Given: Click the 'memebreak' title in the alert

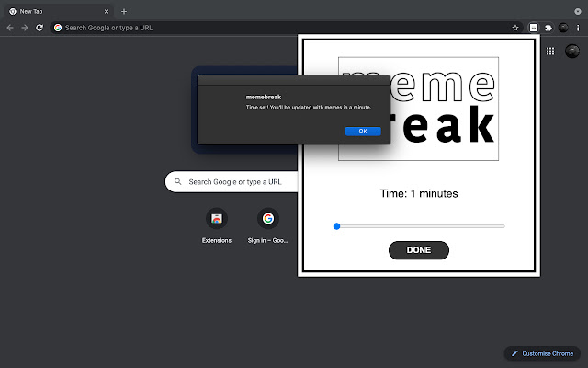Looking at the screenshot, I should (264, 97).
